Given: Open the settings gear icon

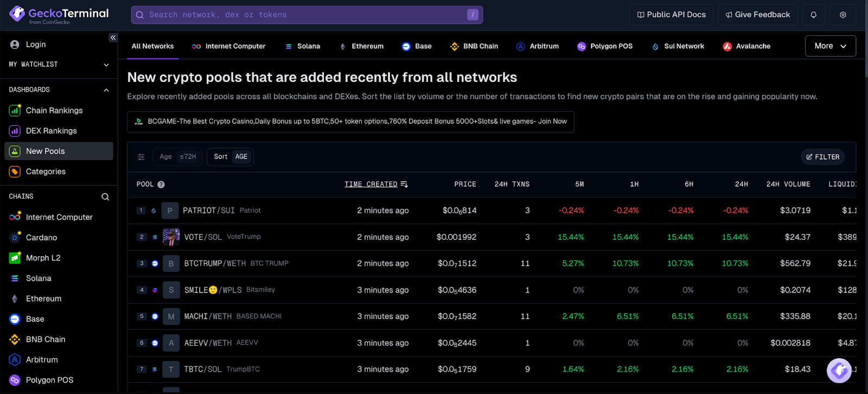Looking at the screenshot, I should [843, 15].
